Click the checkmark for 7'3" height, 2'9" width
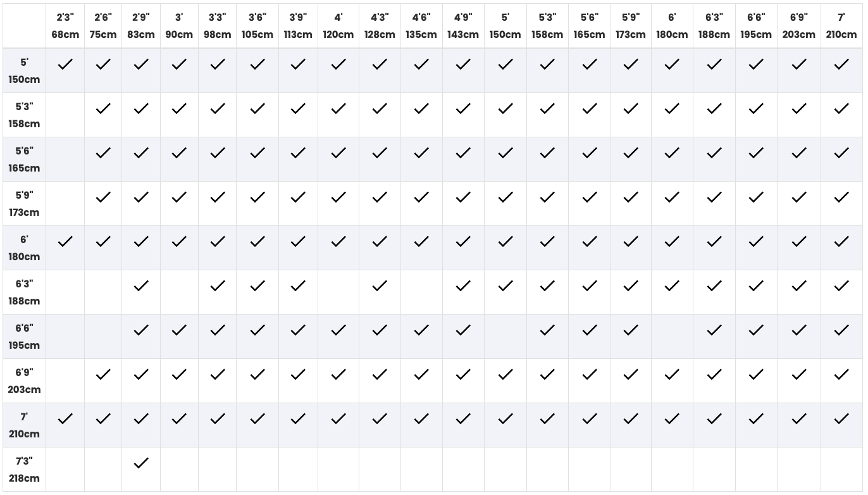 141,463
